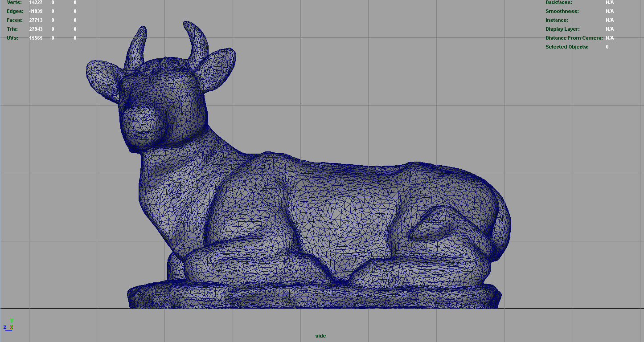Click the Instance label

point(557,20)
